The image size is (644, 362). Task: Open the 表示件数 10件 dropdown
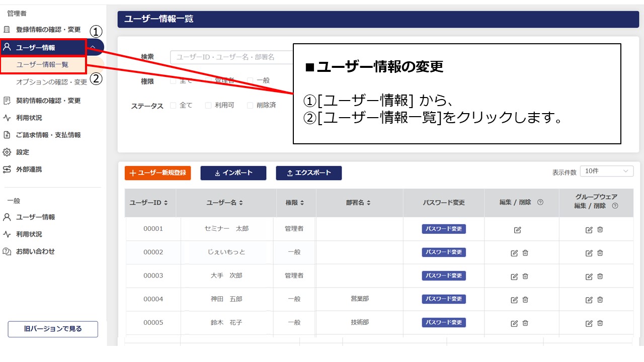pyautogui.click(x=606, y=171)
